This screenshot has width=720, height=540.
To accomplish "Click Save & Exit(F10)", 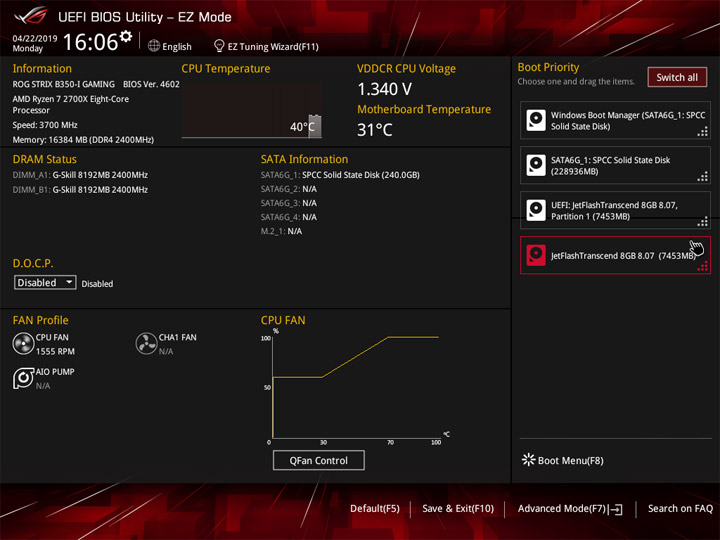I will point(458,509).
